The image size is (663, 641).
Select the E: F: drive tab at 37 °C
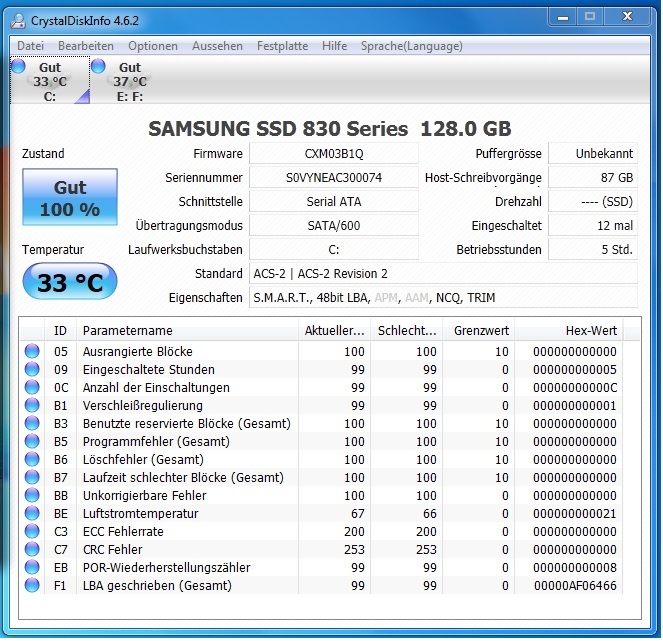click(130, 81)
